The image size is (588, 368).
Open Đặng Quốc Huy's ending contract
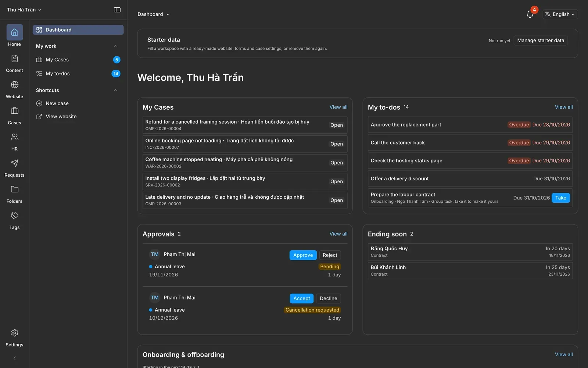pyautogui.click(x=470, y=252)
